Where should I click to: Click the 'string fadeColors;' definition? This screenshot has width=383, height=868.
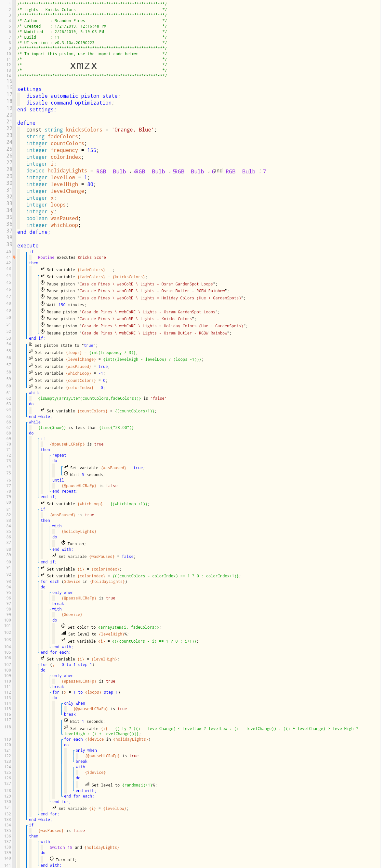coord(53,136)
